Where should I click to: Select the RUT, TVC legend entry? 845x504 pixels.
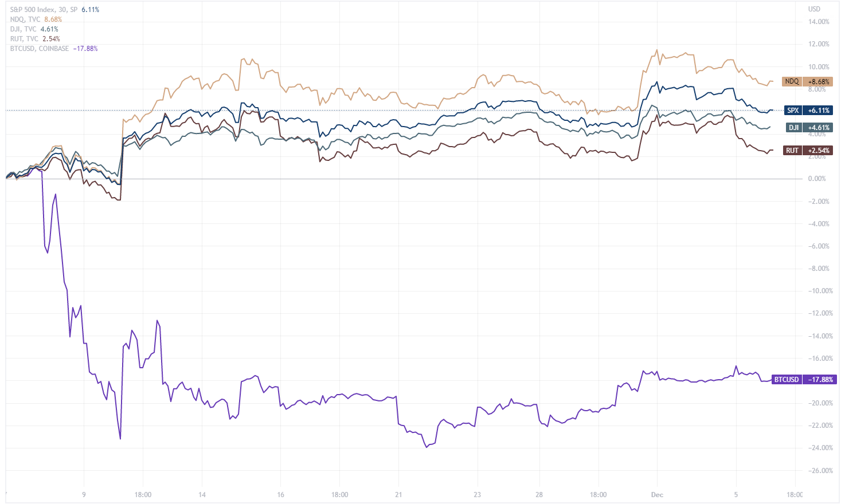pyautogui.click(x=24, y=39)
